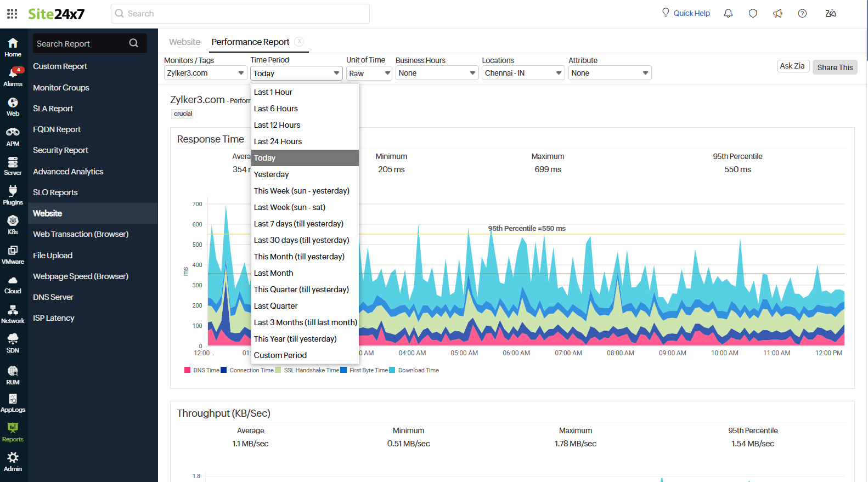Open the Server section
This screenshot has height=482, width=868.
pos(13,166)
